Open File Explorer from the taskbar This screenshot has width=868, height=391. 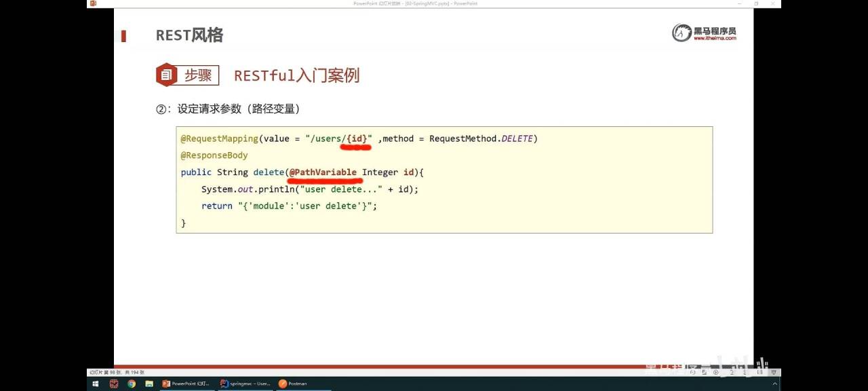coord(149,384)
